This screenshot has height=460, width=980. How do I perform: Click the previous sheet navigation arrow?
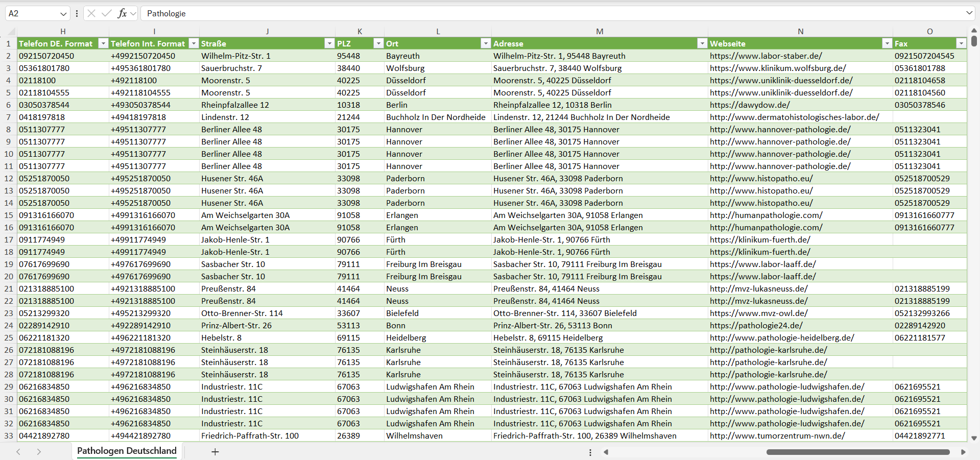point(18,452)
